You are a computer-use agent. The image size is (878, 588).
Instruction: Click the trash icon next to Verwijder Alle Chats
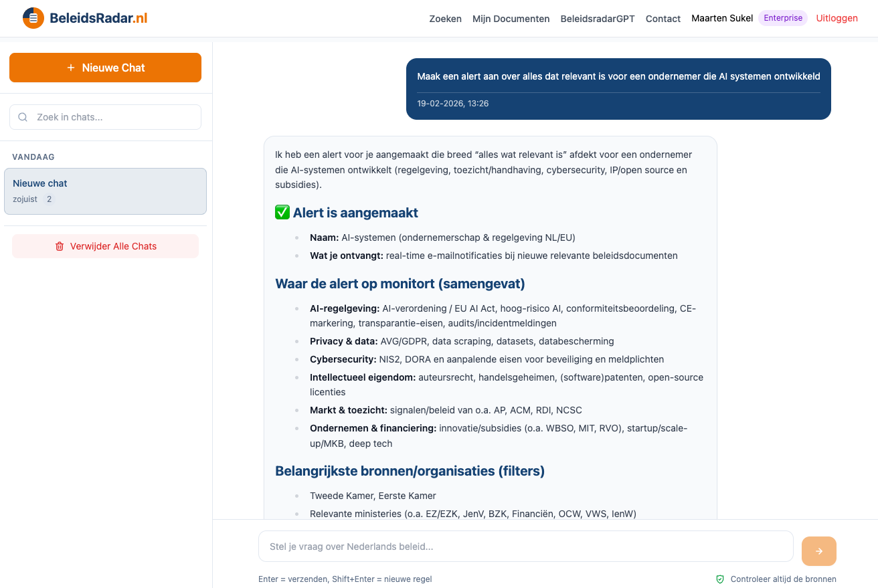58,246
